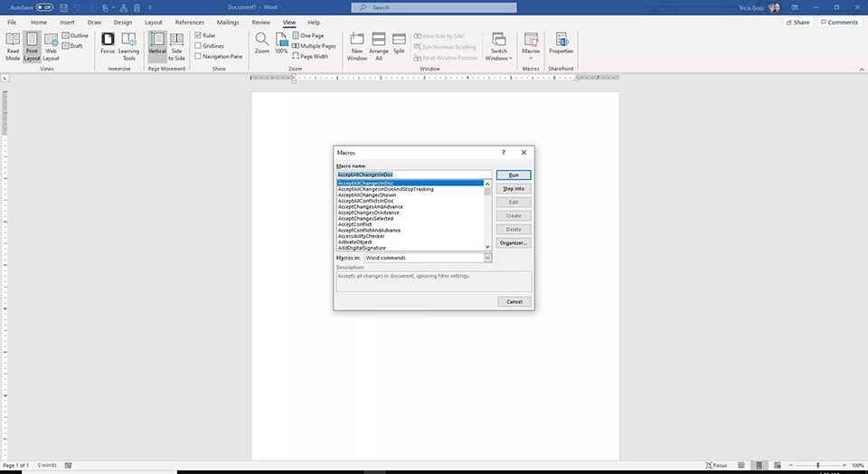This screenshot has width=868, height=474.
Task: Click zoom in plus on status bar
Action: pos(844,465)
